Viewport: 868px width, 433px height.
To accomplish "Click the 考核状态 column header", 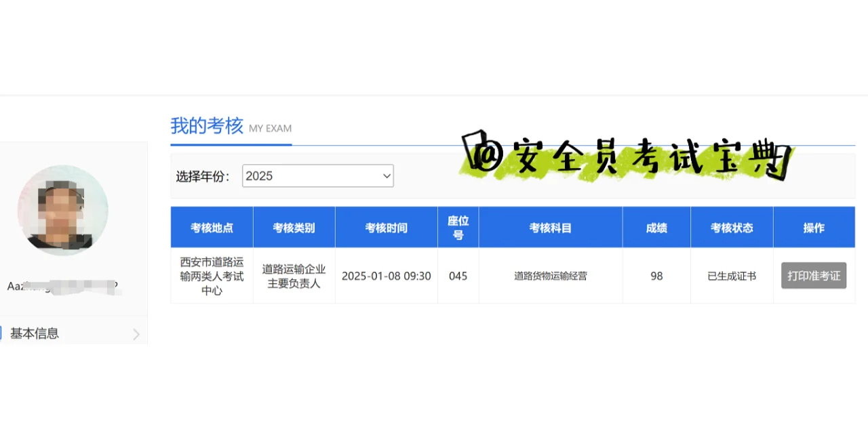I will 732,227.
